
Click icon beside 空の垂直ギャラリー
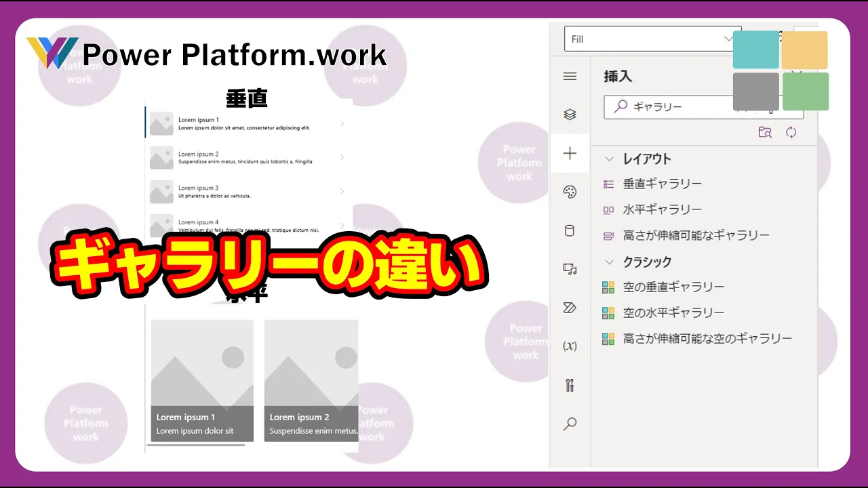click(x=608, y=287)
